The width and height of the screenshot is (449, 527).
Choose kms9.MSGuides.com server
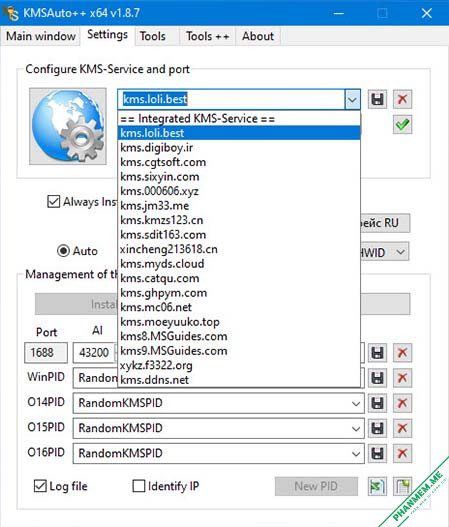pos(239,351)
